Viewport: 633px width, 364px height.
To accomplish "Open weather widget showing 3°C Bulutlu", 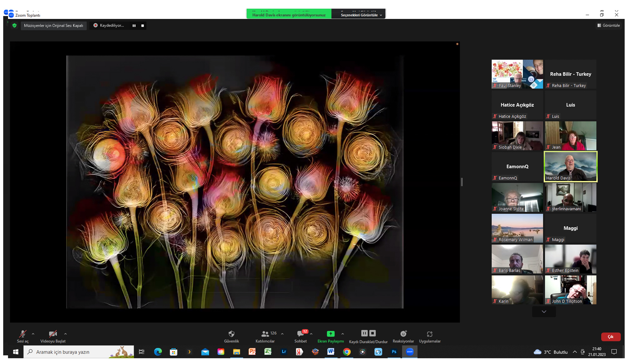I will point(551,352).
